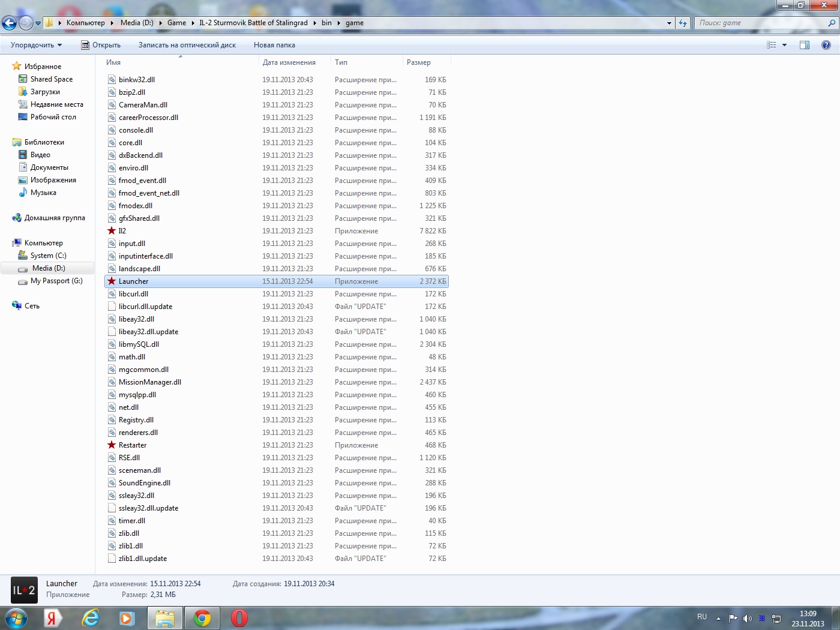Open the address bar history dropdown
Viewport: 840px width, 630px height.
(670, 23)
